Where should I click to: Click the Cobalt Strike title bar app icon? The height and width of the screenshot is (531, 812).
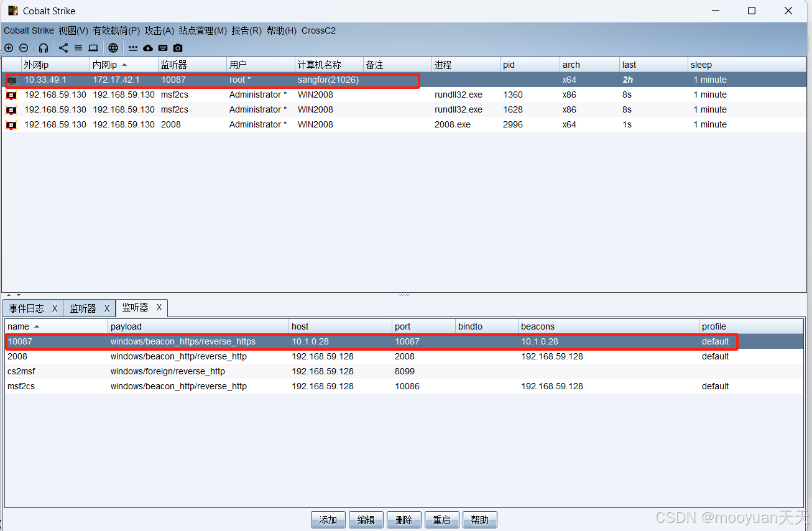click(x=13, y=11)
